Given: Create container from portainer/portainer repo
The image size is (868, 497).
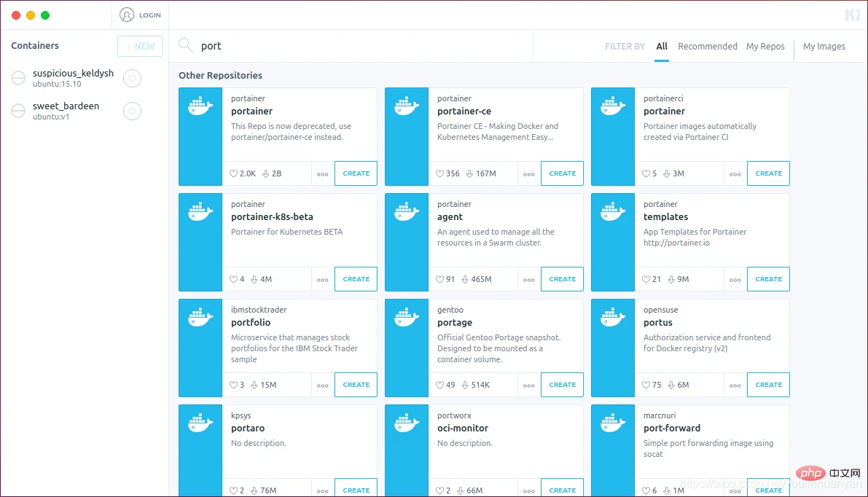Looking at the screenshot, I should click(356, 173).
